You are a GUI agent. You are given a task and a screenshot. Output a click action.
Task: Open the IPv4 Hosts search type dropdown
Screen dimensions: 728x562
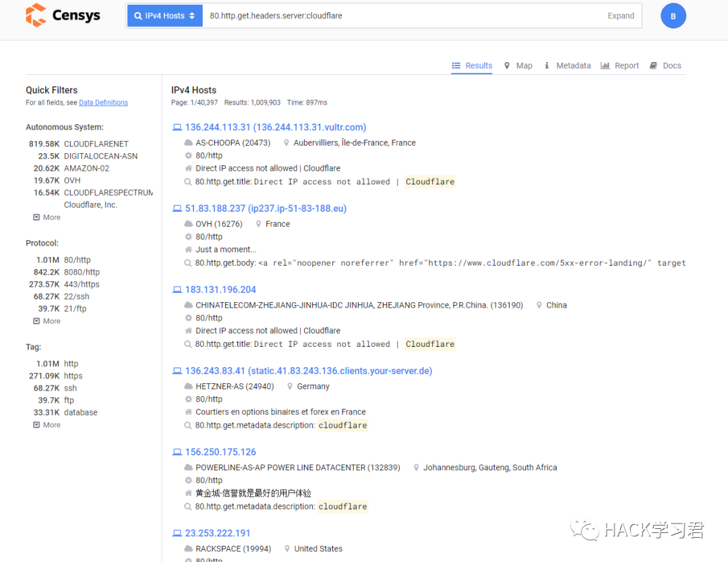[165, 16]
